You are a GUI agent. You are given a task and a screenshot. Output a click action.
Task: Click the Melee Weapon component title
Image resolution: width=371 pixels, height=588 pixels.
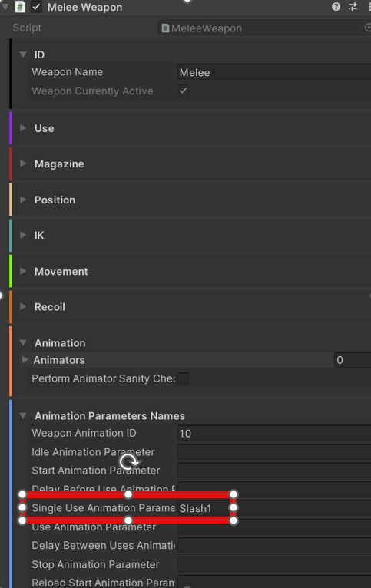pyautogui.click(x=84, y=7)
